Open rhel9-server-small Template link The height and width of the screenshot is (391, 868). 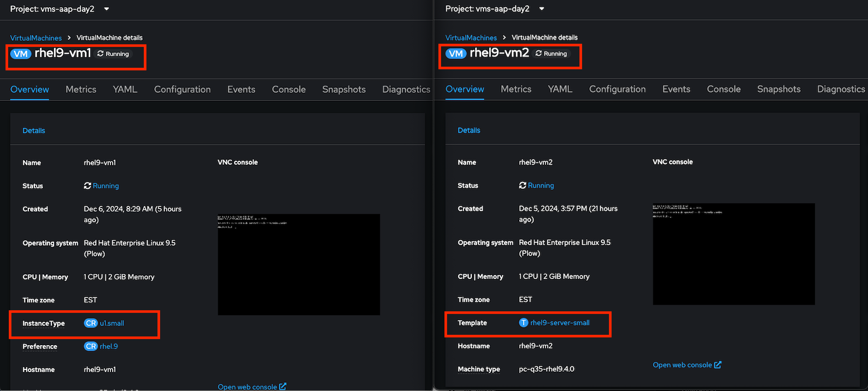click(x=560, y=323)
